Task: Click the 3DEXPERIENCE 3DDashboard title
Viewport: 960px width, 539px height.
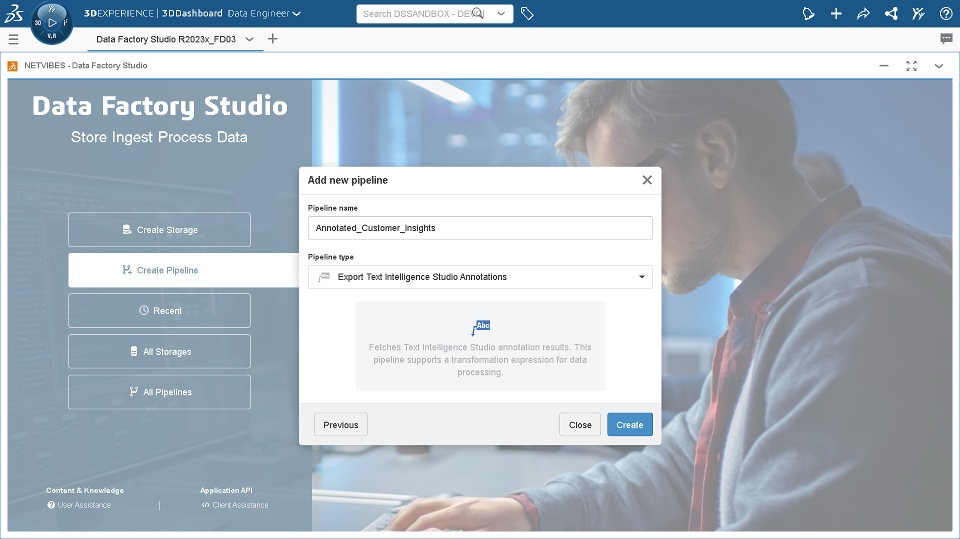Action: coord(153,13)
